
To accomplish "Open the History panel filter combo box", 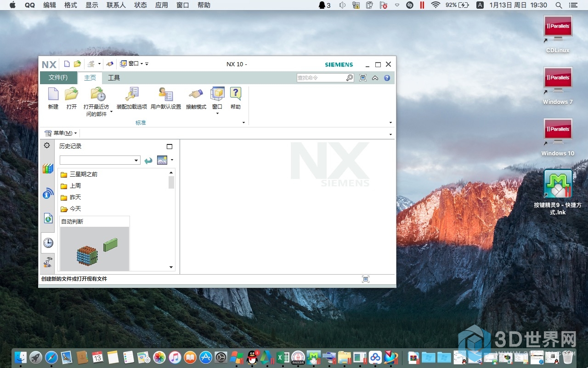I will point(100,160).
